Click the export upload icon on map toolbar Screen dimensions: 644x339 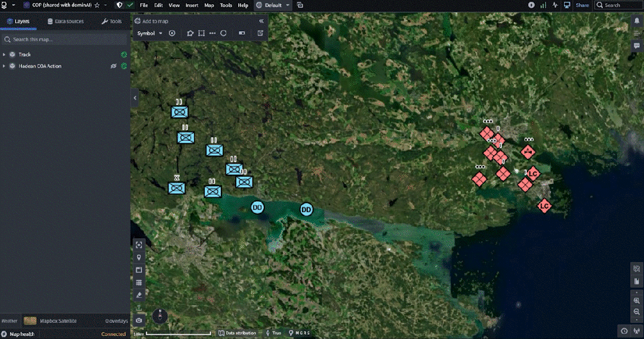pyautogui.click(x=139, y=308)
